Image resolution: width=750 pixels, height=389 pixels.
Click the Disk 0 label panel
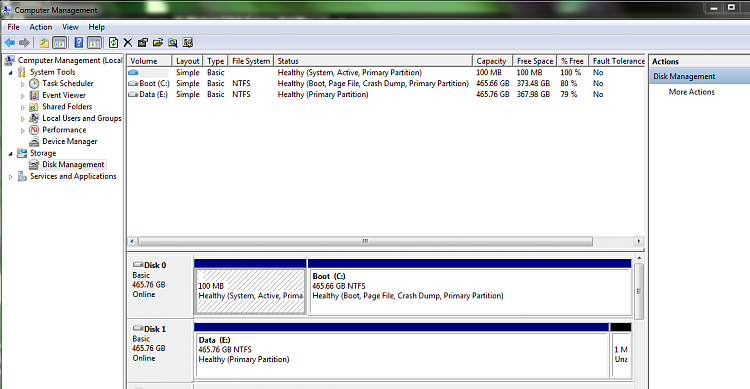point(160,286)
